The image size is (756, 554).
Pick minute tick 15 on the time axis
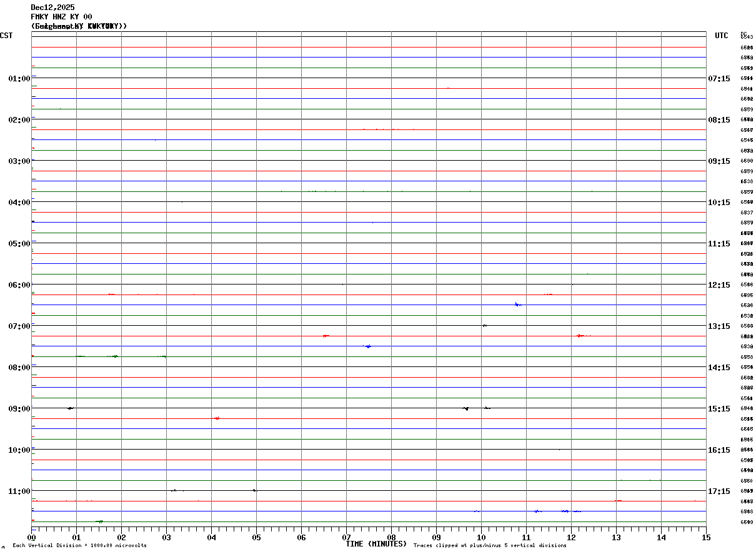(x=707, y=537)
